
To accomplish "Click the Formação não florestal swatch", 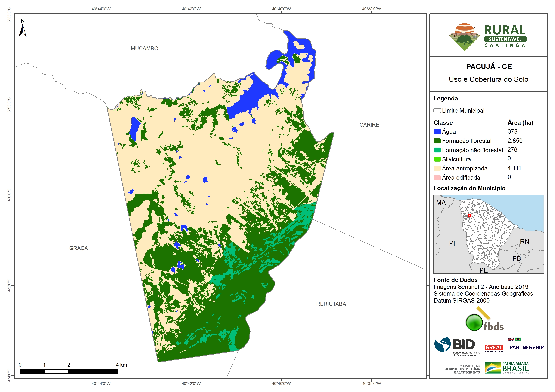I will point(437,150).
